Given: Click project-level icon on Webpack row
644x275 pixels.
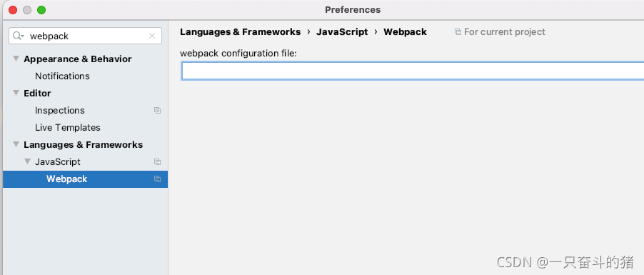Looking at the screenshot, I should [157, 179].
